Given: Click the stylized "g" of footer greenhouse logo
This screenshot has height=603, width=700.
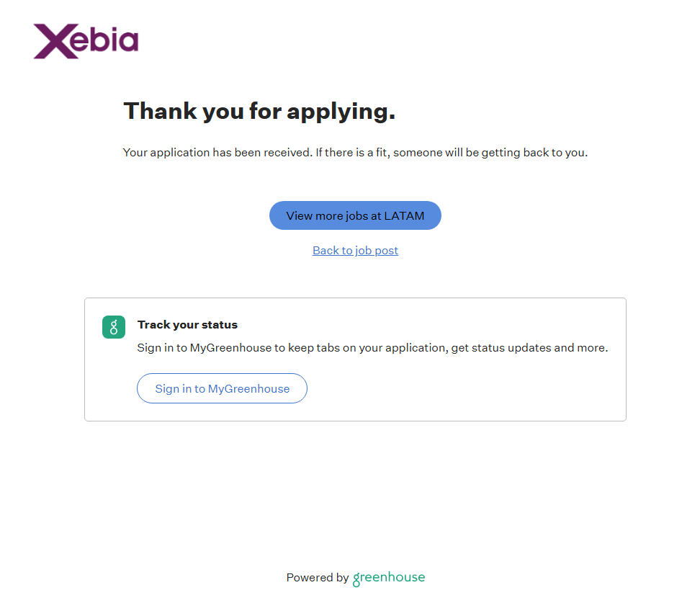Looking at the screenshot, I should 356,579.
